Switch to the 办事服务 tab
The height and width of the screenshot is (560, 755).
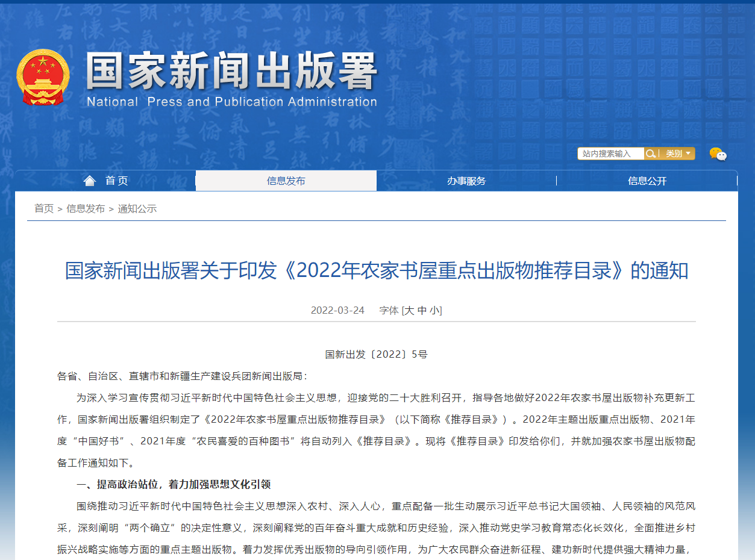pos(466,180)
